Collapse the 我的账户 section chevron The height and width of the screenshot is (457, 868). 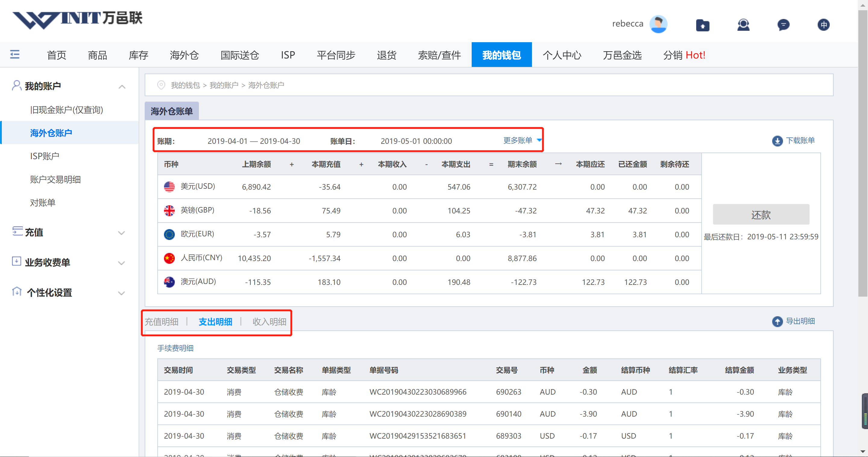(x=122, y=87)
